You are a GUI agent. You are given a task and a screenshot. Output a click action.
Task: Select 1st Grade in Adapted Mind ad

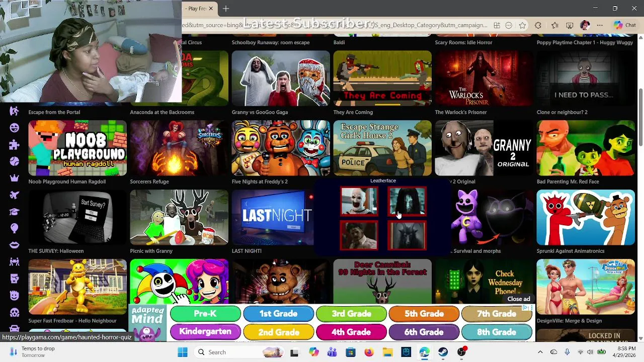coord(278,314)
